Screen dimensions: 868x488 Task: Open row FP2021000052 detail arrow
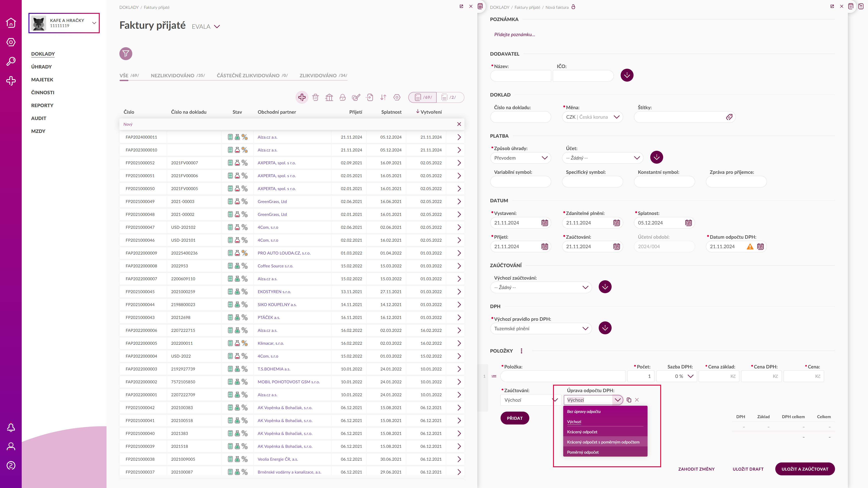(459, 163)
